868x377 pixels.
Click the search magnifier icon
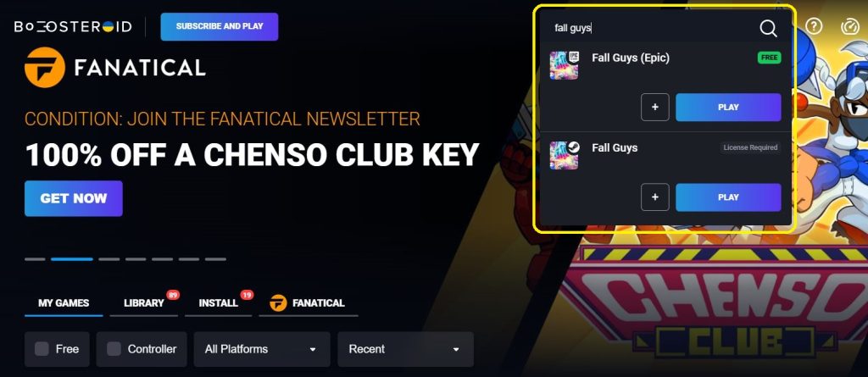[x=768, y=28]
